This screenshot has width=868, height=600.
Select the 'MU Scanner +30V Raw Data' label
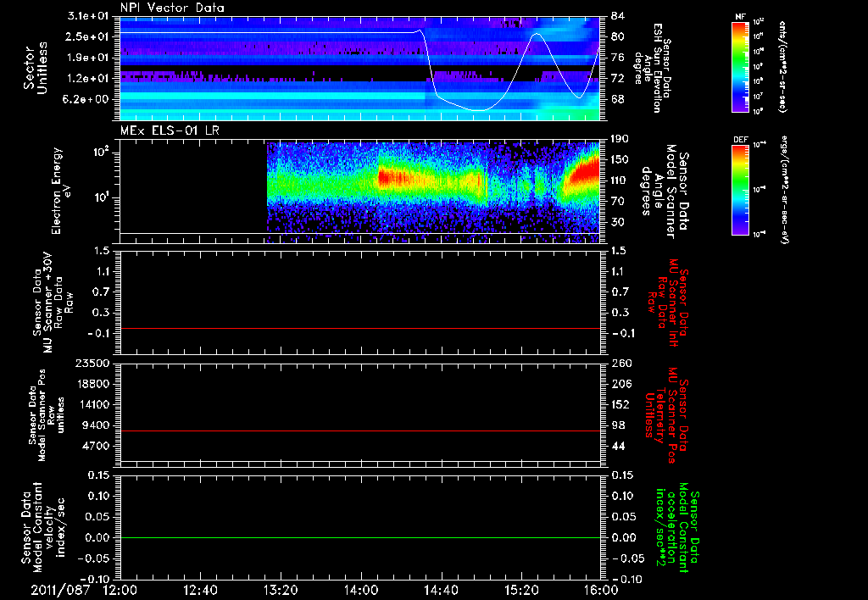point(53,303)
